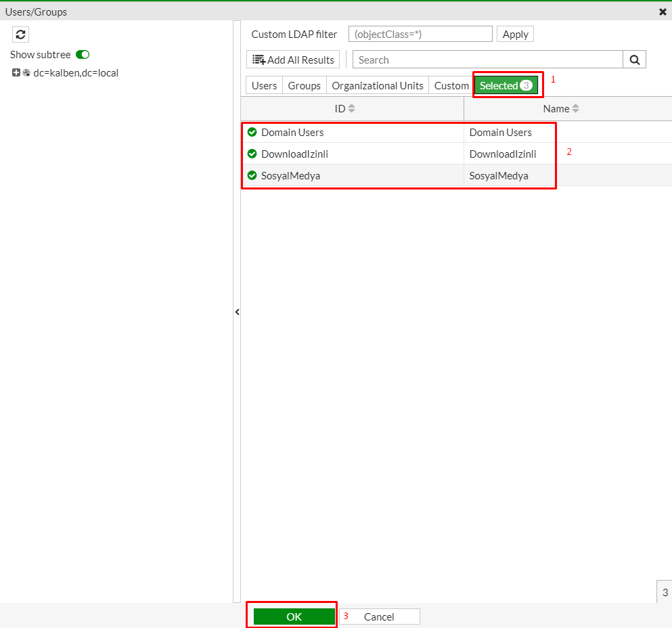The height and width of the screenshot is (628, 672).
Task: Click green check icon for SosyalMedya
Action: click(252, 175)
